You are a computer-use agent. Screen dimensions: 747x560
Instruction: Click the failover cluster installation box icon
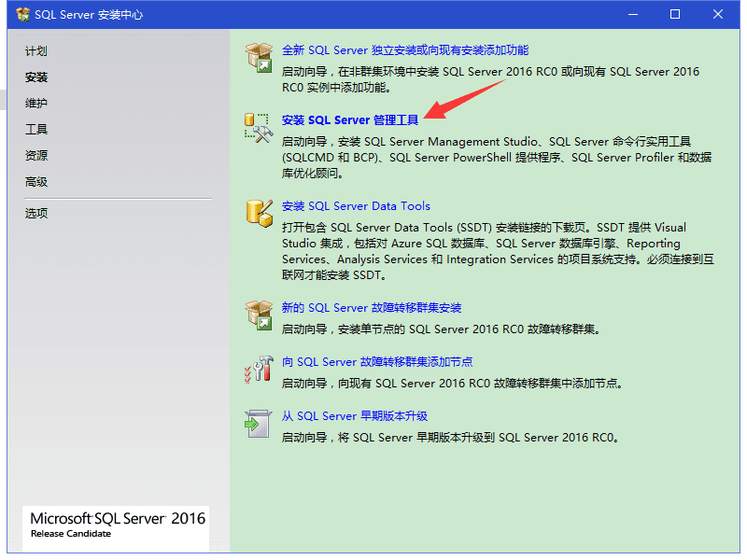259,315
